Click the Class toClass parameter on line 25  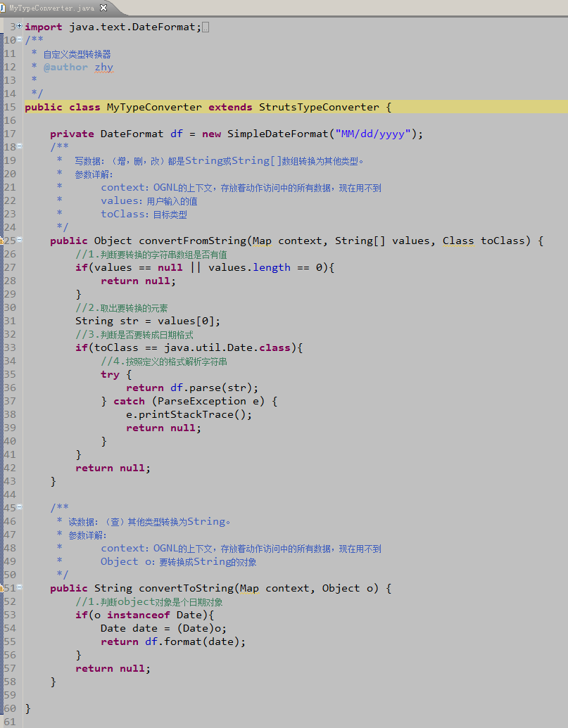pyautogui.click(x=484, y=241)
